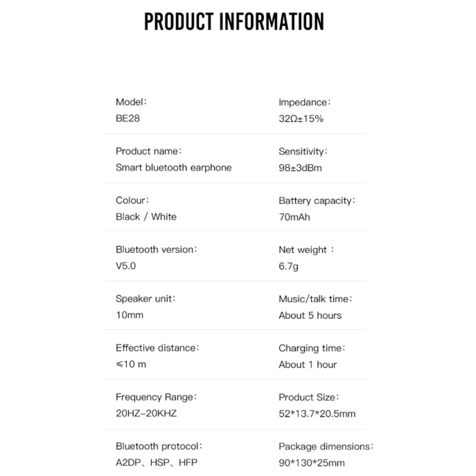Viewport: 476px width, 476px height.
Task: Select the Impedance value 32Ω±15%
Action: (300, 118)
